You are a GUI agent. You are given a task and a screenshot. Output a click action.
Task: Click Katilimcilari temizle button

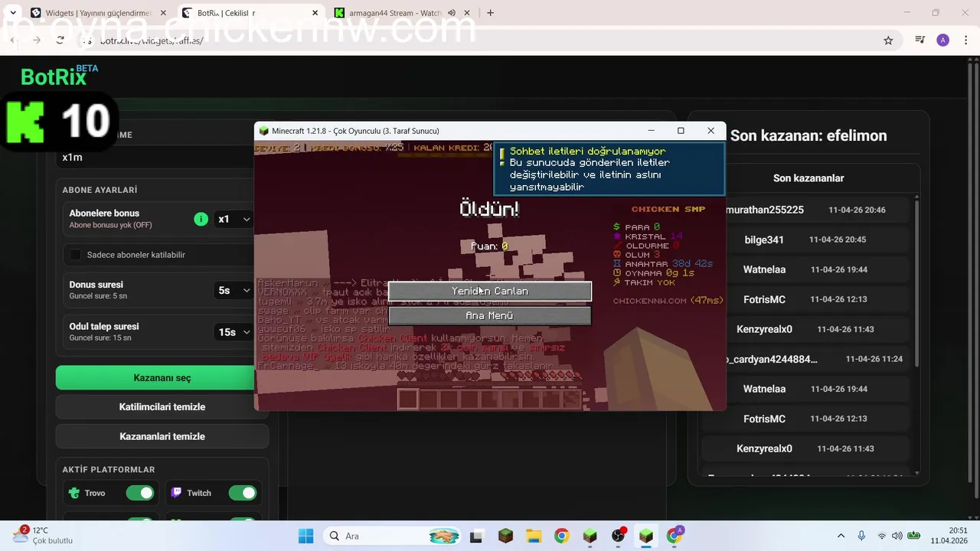click(162, 406)
